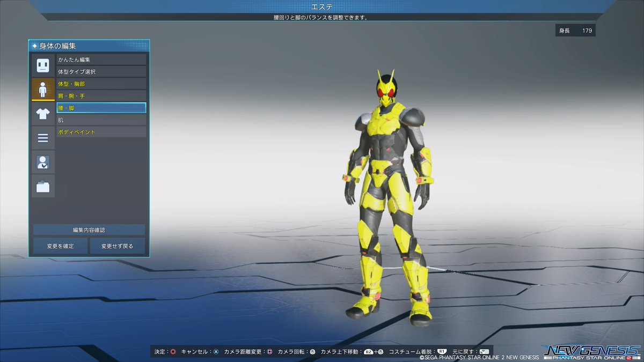Click the R2 camera vertical move icon
This screenshot has height=362, width=644.
[x=369, y=352]
